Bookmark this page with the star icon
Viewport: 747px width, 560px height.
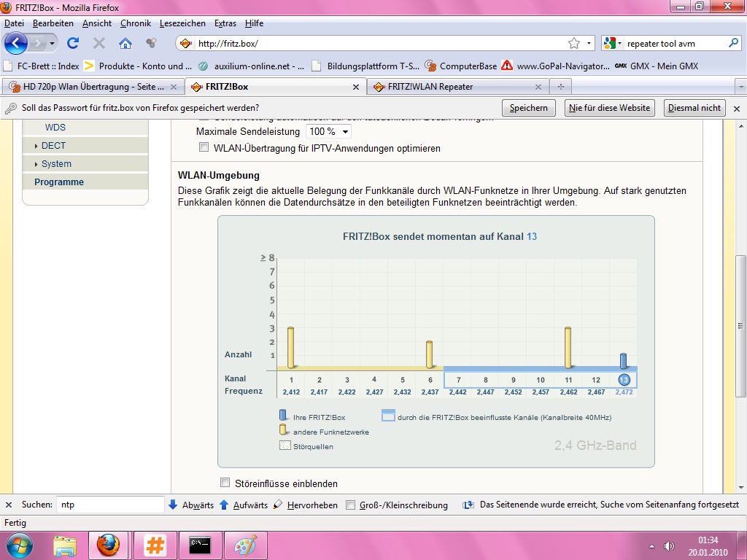coord(574,43)
